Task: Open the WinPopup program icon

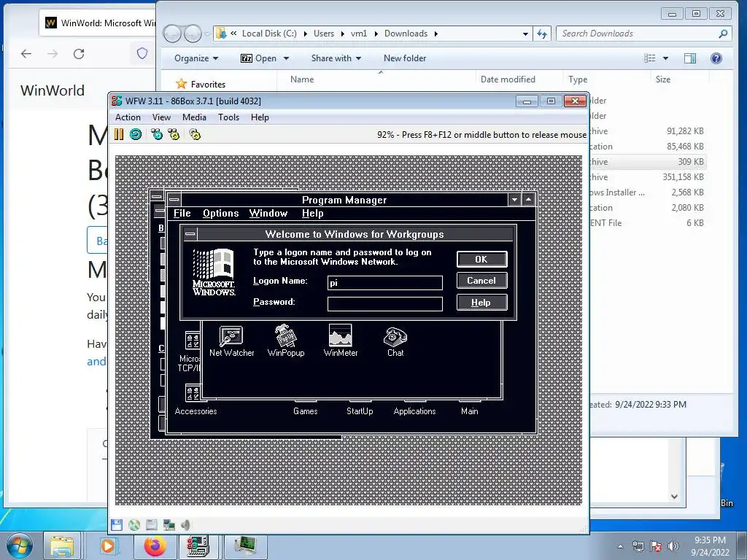Action: pyautogui.click(x=286, y=341)
